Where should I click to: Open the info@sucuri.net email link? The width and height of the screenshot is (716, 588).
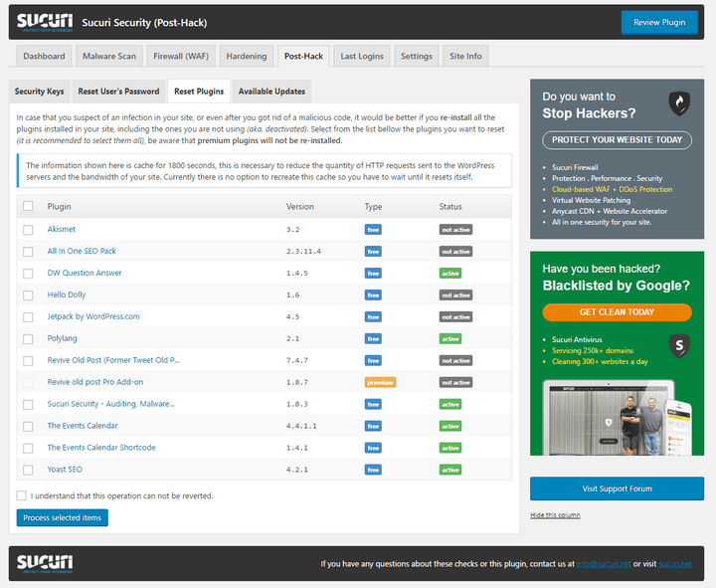pos(604,564)
